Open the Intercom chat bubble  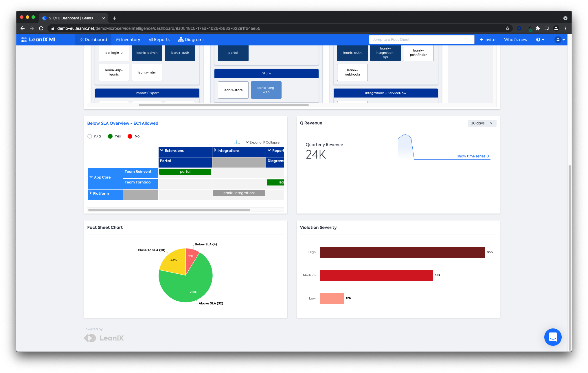(x=553, y=337)
